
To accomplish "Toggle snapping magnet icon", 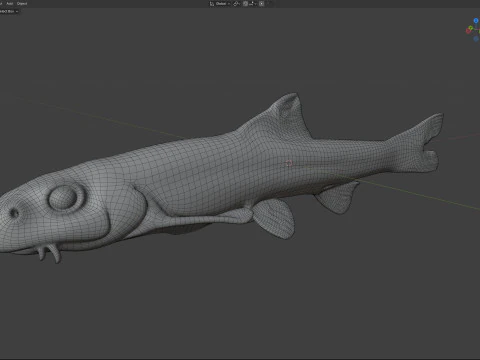I will coord(246,4).
